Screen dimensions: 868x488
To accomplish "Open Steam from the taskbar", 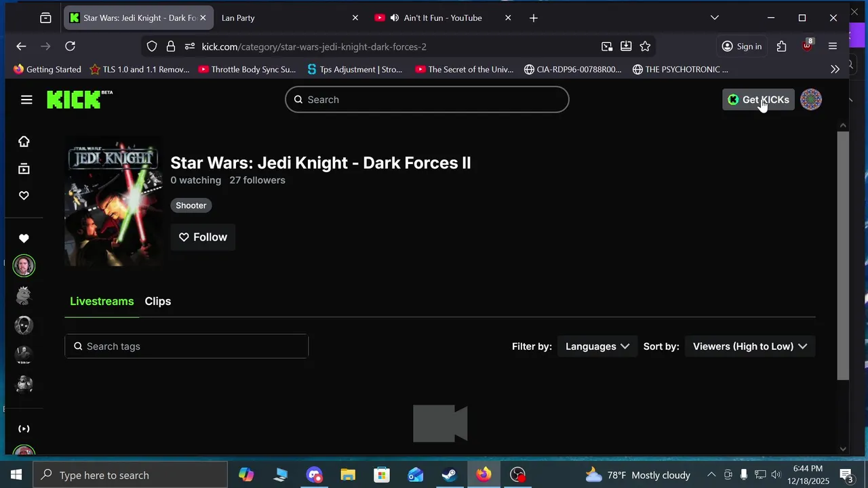I will (450, 475).
